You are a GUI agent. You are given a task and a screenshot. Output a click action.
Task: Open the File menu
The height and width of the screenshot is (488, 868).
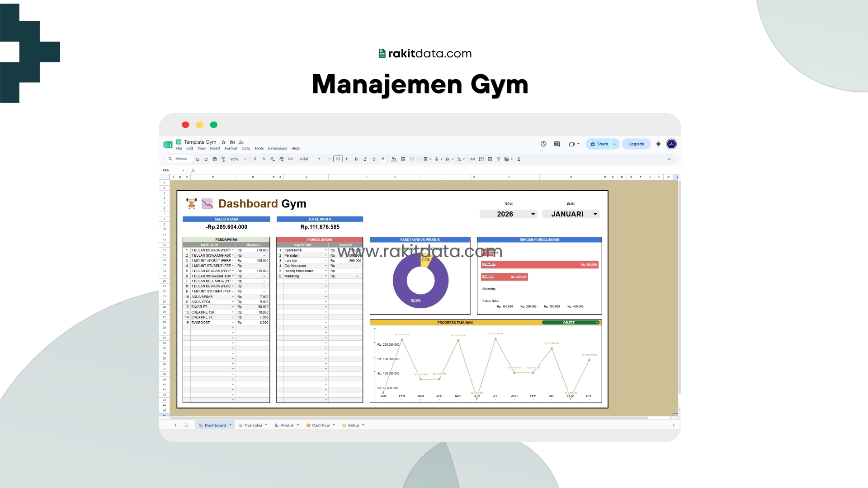179,148
